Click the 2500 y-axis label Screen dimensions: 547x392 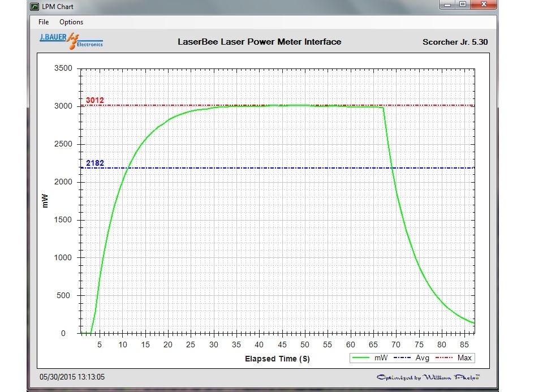pyautogui.click(x=63, y=144)
